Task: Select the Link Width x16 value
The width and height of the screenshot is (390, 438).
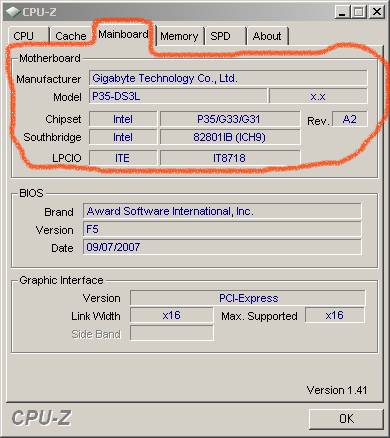Action: (172, 315)
